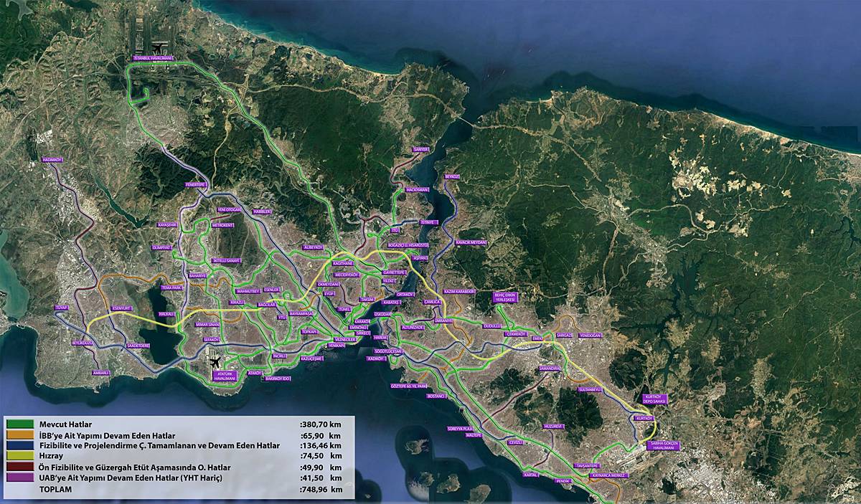Select the TAKSİM station label

click(367, 300)
